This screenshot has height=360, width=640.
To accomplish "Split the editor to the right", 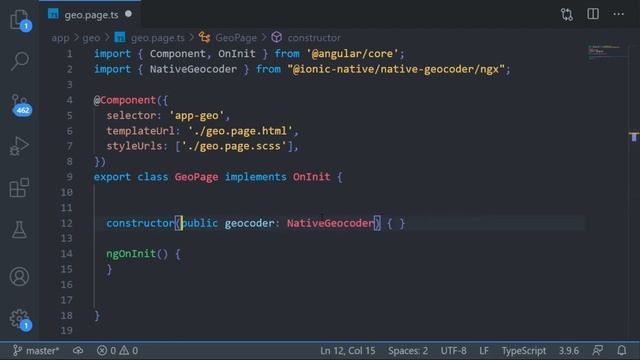I will (593, 14).
